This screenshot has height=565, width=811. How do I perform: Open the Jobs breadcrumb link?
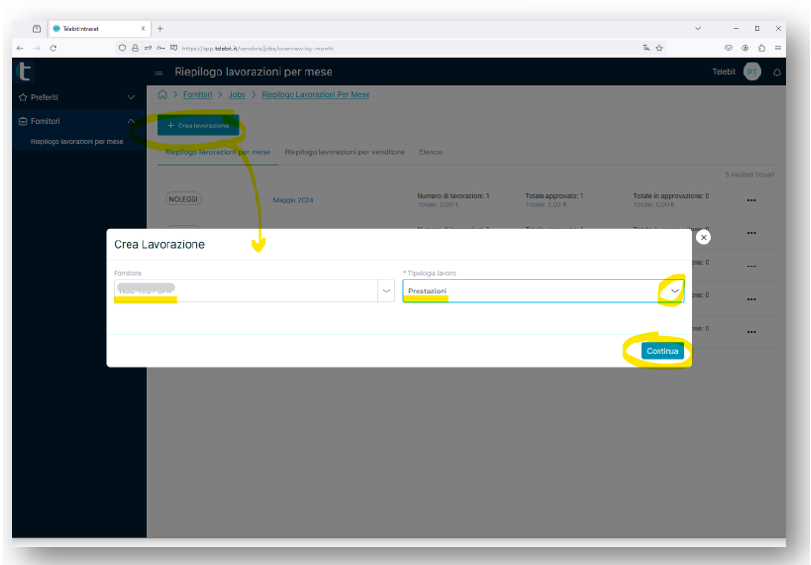236,94
